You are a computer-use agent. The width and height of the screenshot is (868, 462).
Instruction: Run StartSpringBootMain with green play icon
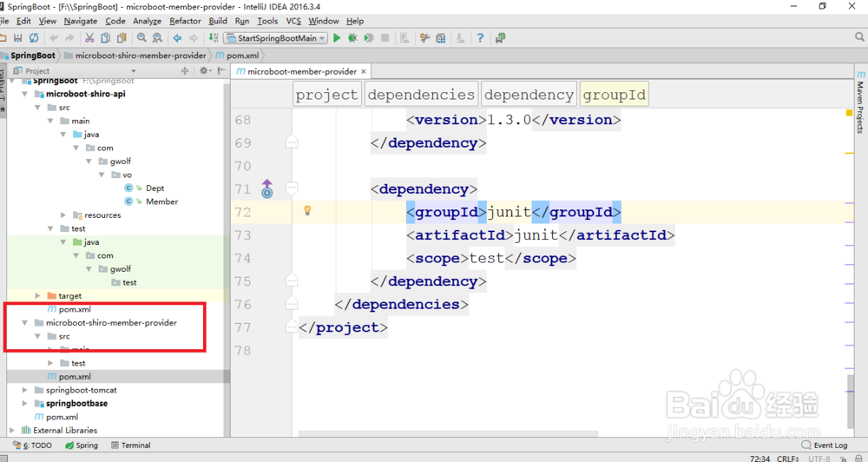(x=337, y=37)
